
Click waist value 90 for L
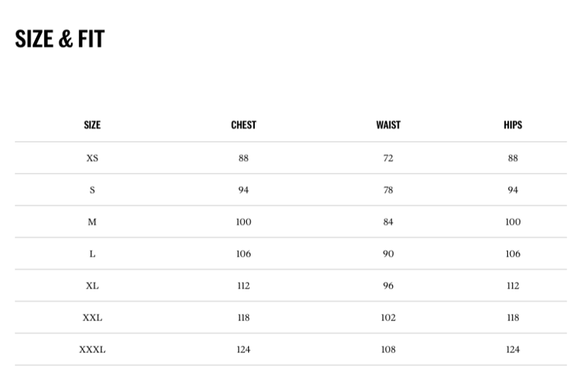tap(388, 254)
